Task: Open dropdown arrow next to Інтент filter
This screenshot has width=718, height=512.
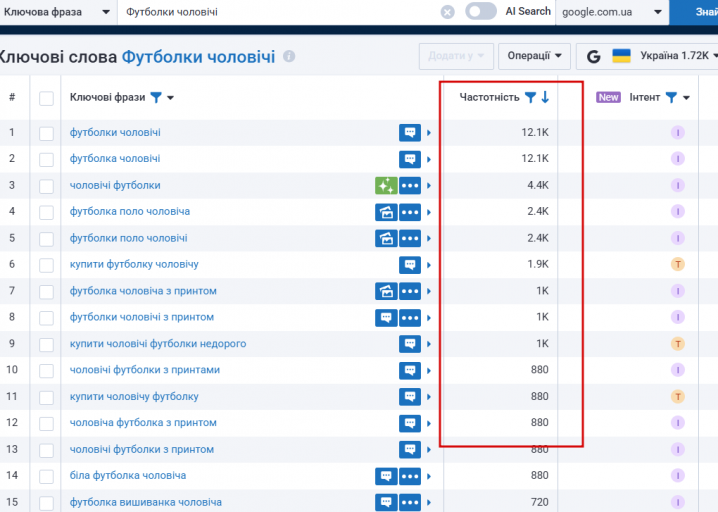Action: tap(686, 98)
